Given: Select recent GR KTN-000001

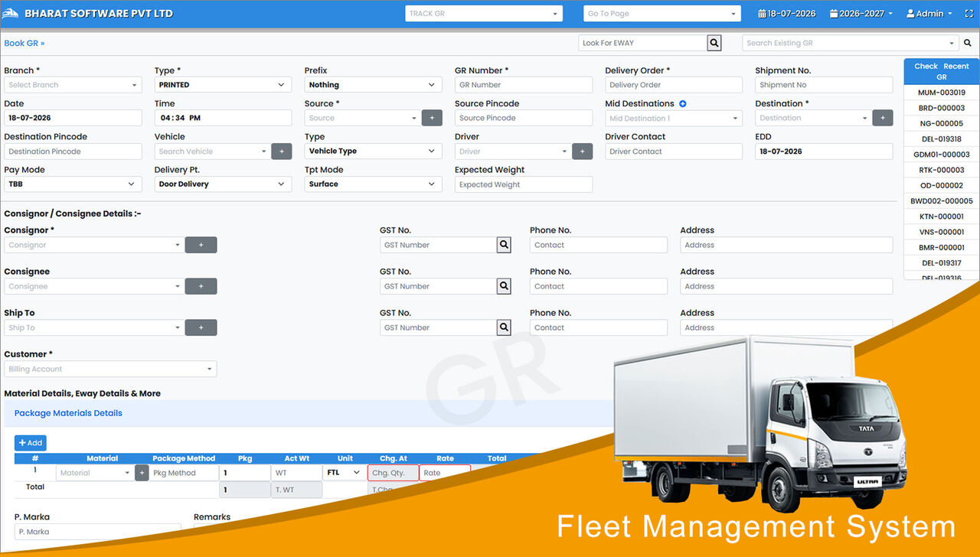Looking at the screenshot, I should pos(942,217).
